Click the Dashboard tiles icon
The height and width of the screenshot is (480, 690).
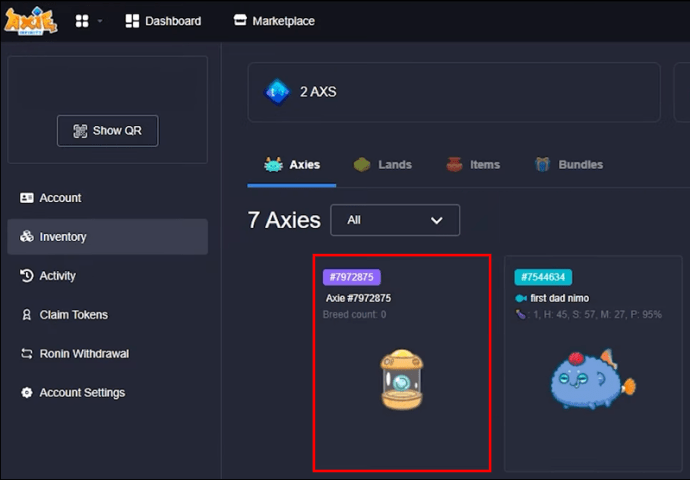132,21
